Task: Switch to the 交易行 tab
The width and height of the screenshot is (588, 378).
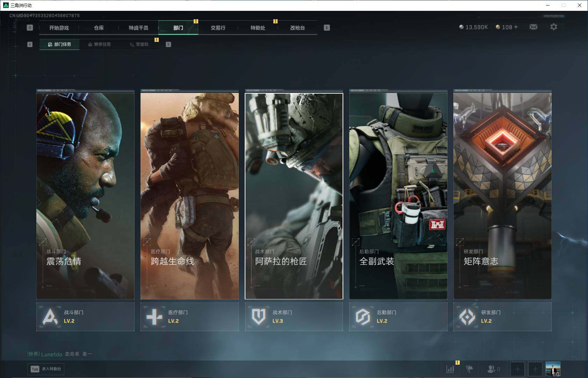Action: pyautogui.click(x=218, y=28)
